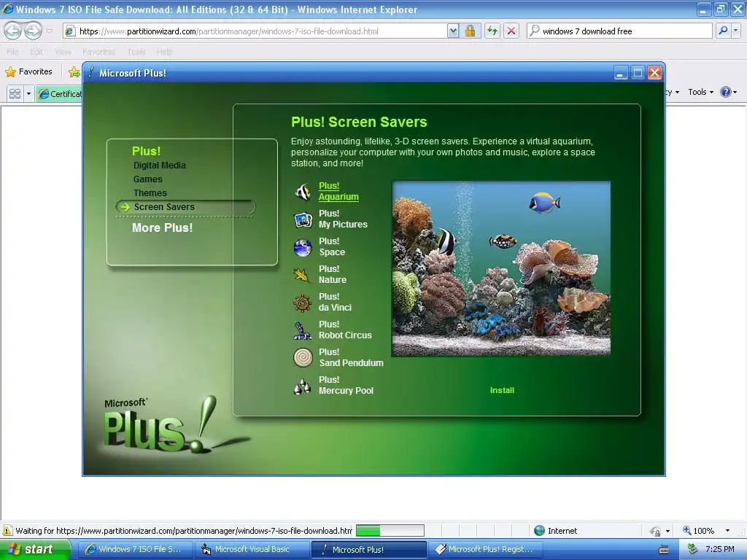The image size is (747, 560).
Task: Select Plus! Sand Pendulum entry
Action: 351,357
